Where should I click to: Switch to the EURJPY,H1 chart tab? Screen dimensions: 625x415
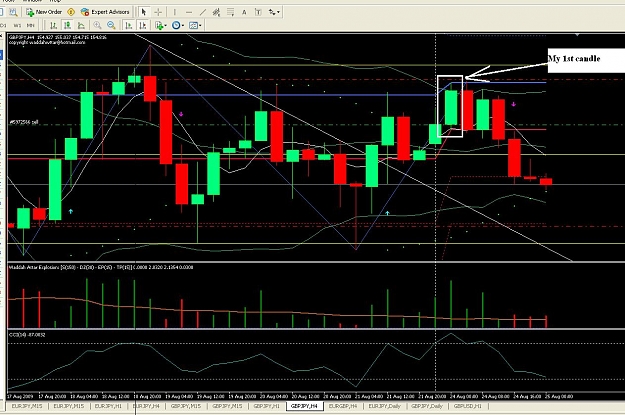pyautogui.click(x=108, y=406)
